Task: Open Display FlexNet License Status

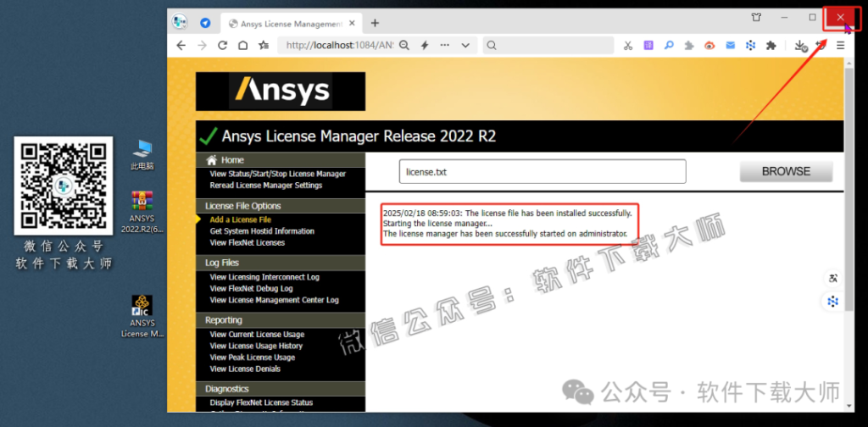Action: pyautogui.click(x=261, y=402)
